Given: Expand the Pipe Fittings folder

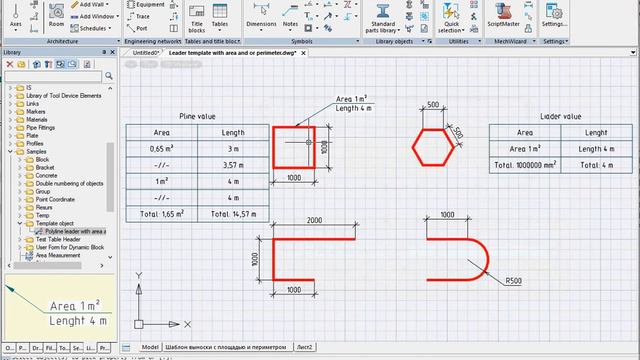Looking at the screenshot, I should pos(10,128).
